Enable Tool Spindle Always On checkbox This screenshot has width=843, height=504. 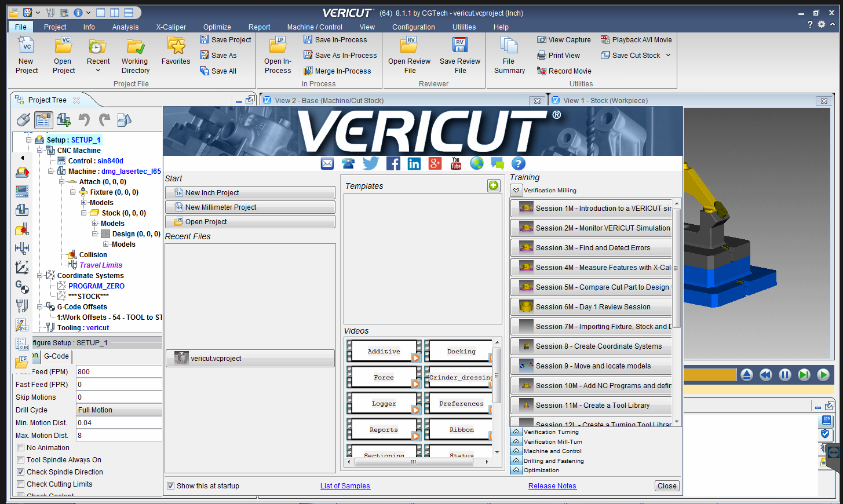(x=20, y=459)
